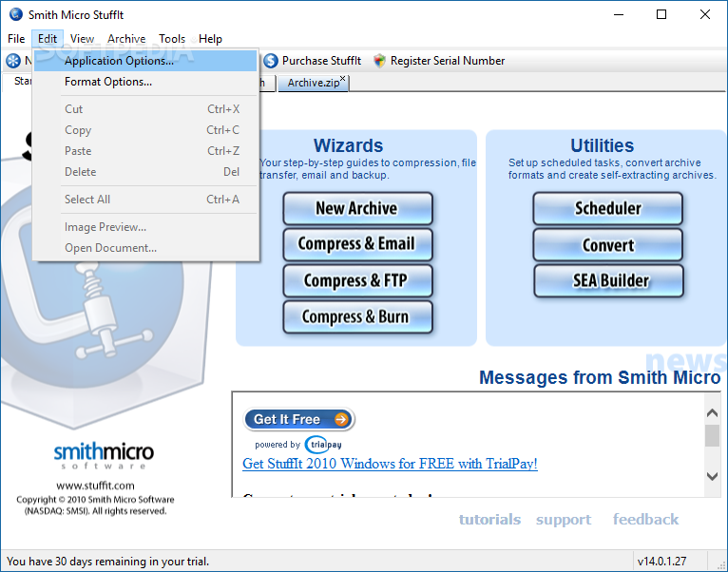
Task: Open the Scheduler utility
Action: tap(607, 208)
